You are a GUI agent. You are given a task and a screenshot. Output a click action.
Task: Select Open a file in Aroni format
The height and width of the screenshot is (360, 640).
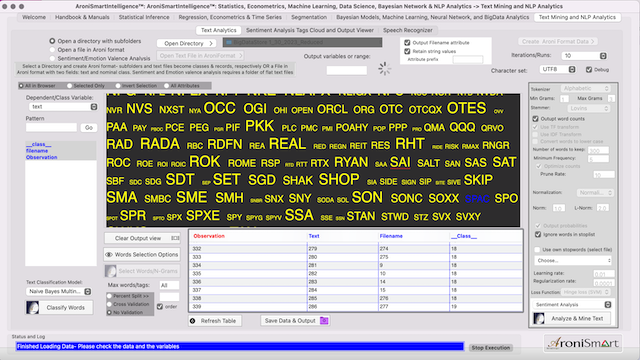(52, 50)
